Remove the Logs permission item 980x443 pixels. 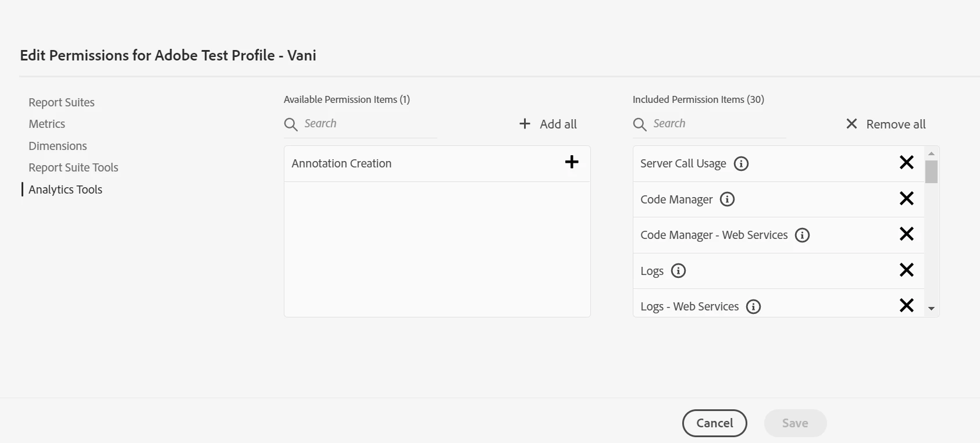pyautogui.click(x=906, y=270)
